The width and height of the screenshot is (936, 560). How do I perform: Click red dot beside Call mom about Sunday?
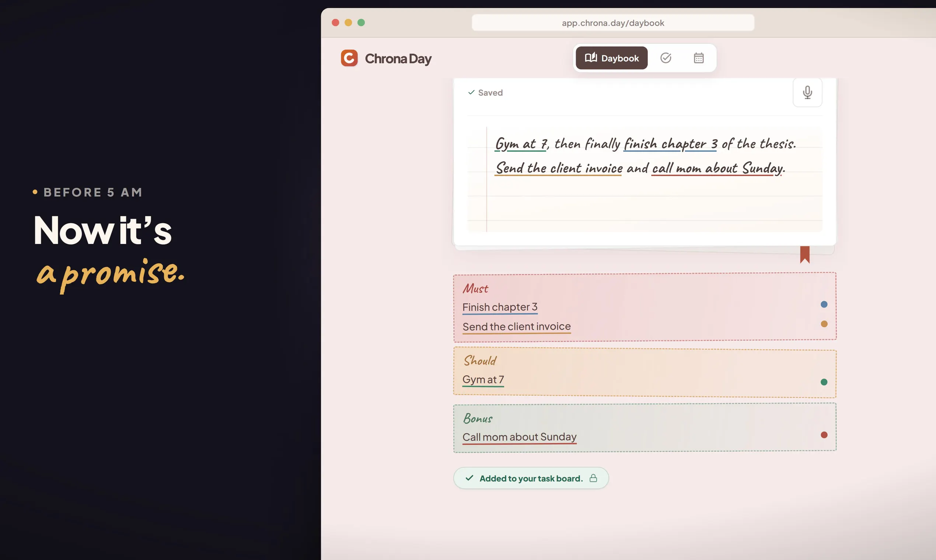[x=824, y=435]
